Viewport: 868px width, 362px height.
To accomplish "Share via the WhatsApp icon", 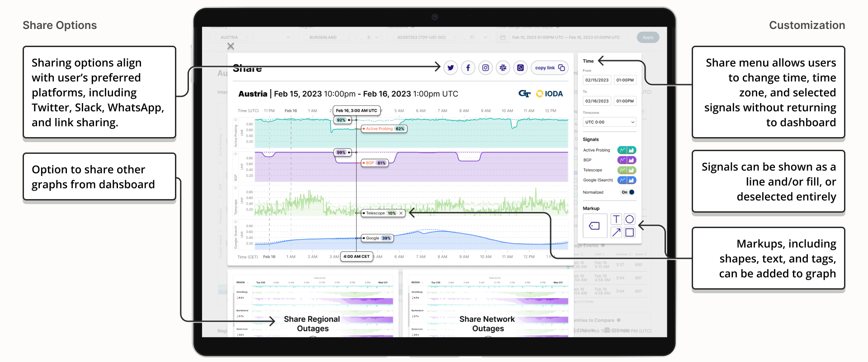I will click(520, 68).
